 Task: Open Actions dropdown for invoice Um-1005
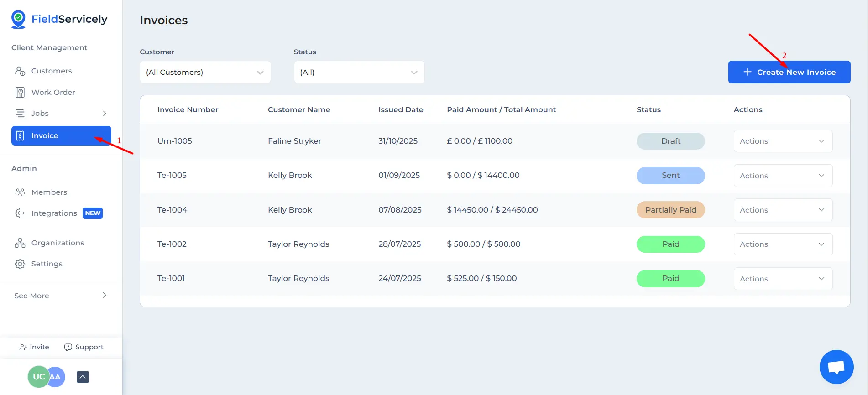tap(783, 141)
